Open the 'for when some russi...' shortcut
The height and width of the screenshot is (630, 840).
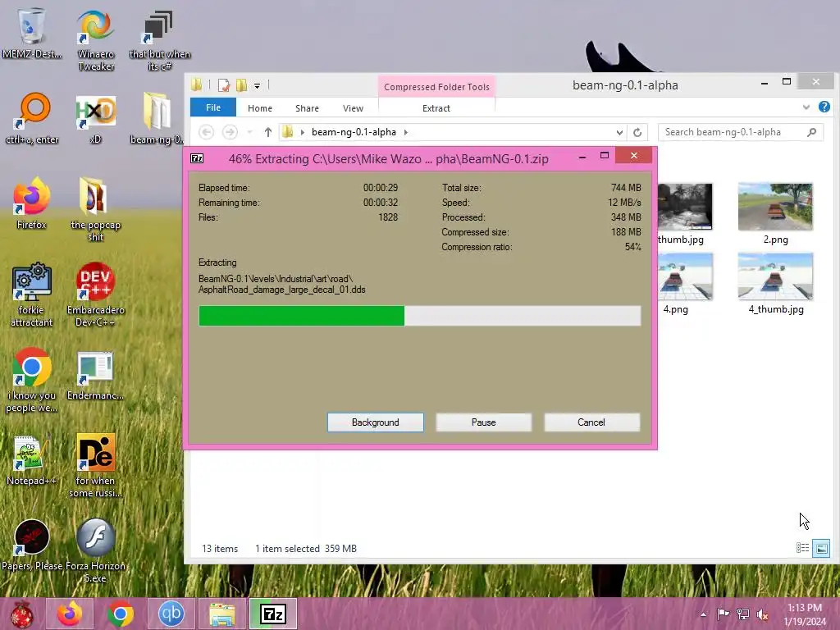95,453
